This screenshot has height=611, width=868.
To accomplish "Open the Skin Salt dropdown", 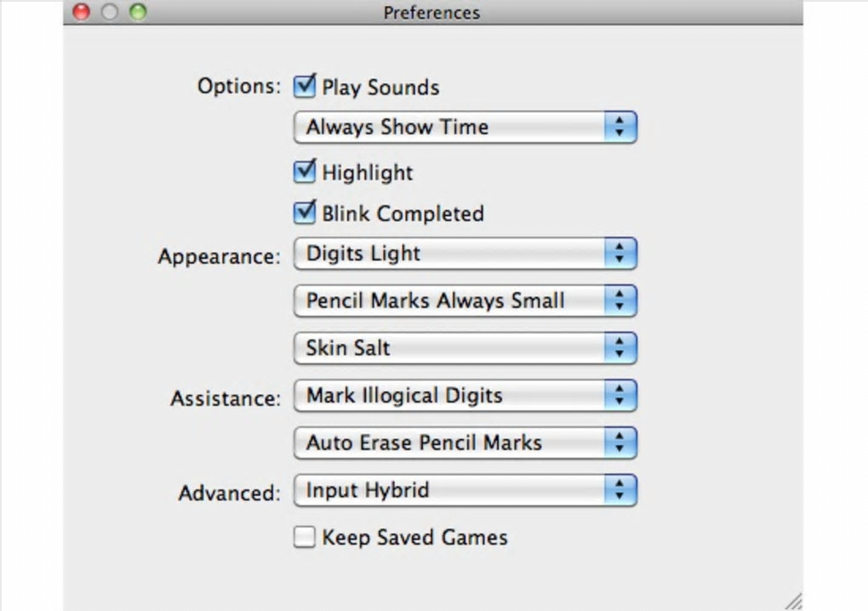I will pos(465,348).
